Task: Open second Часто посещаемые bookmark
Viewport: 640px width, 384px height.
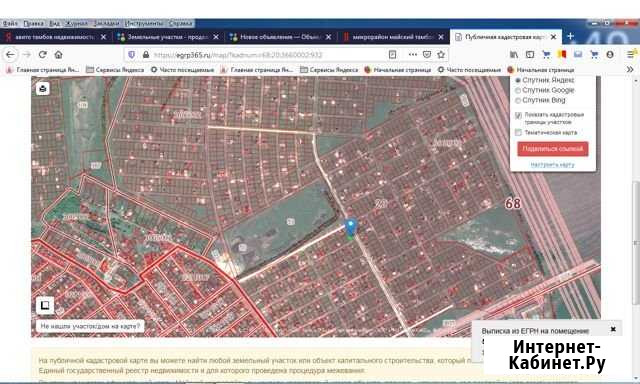Action: (x=469, y=70)
